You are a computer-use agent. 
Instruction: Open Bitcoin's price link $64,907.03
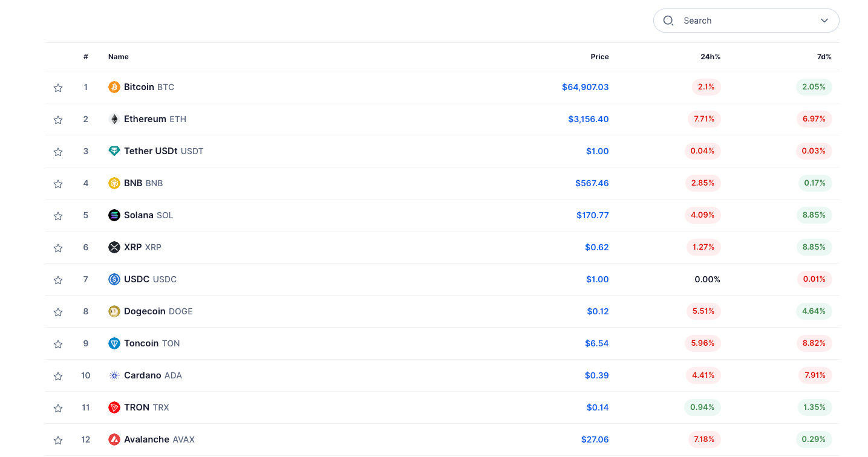point(585,86)
